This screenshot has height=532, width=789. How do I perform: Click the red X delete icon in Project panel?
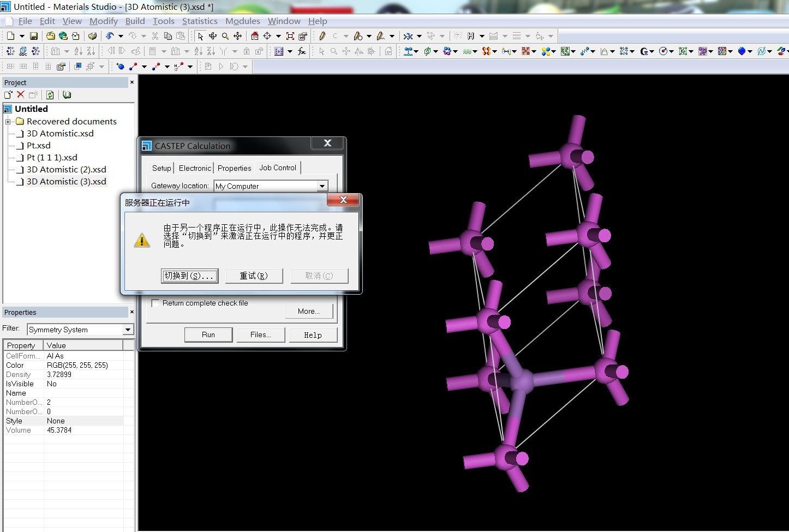click(21, 95)
